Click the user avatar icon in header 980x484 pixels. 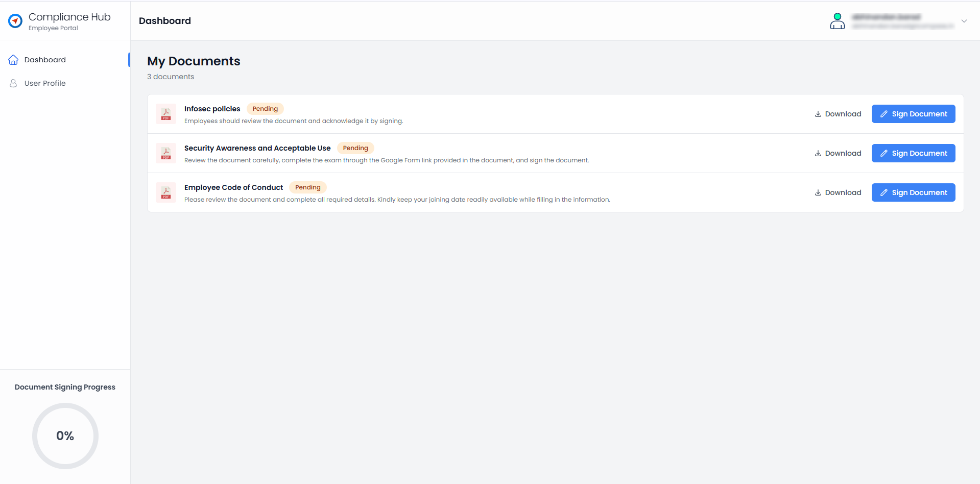coord(837,21)
